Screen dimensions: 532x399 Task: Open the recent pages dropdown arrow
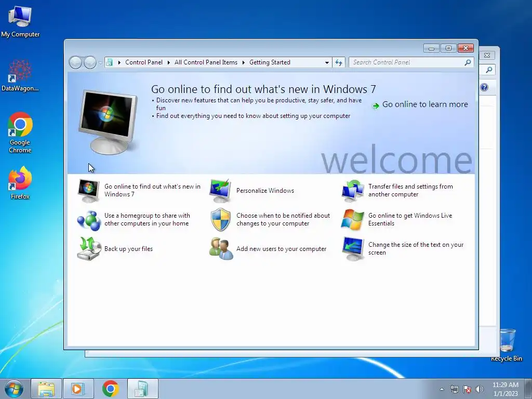point(100,63)
